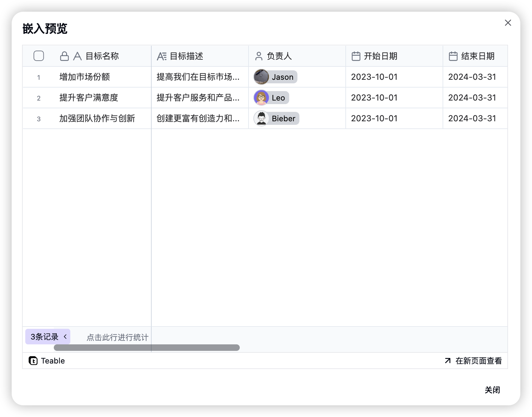Click the arrow icon next to 在新页面查看
The image size is (532, 417).
[448, 361]
